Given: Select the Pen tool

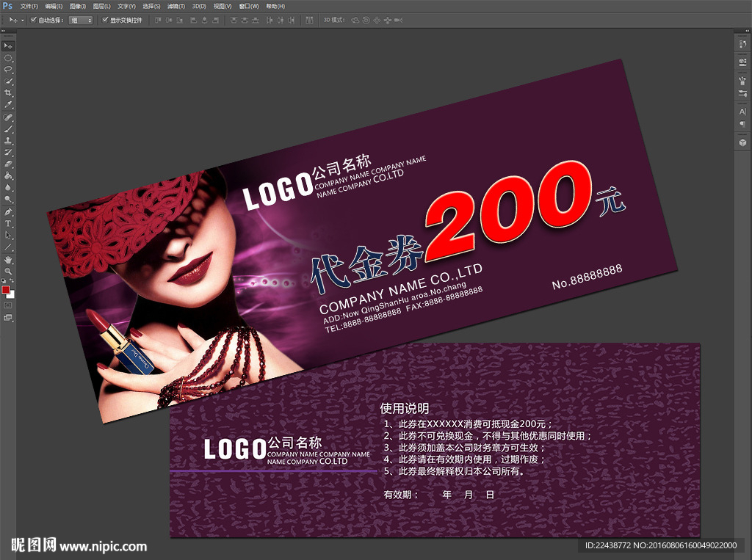Looking at the screenshot, I should [x=8, y=212].
